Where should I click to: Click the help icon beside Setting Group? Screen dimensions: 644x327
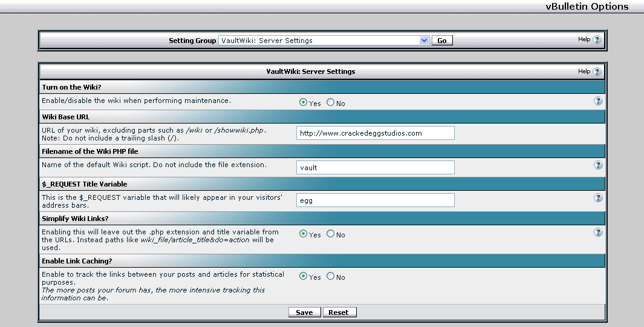tap(597, 40)
